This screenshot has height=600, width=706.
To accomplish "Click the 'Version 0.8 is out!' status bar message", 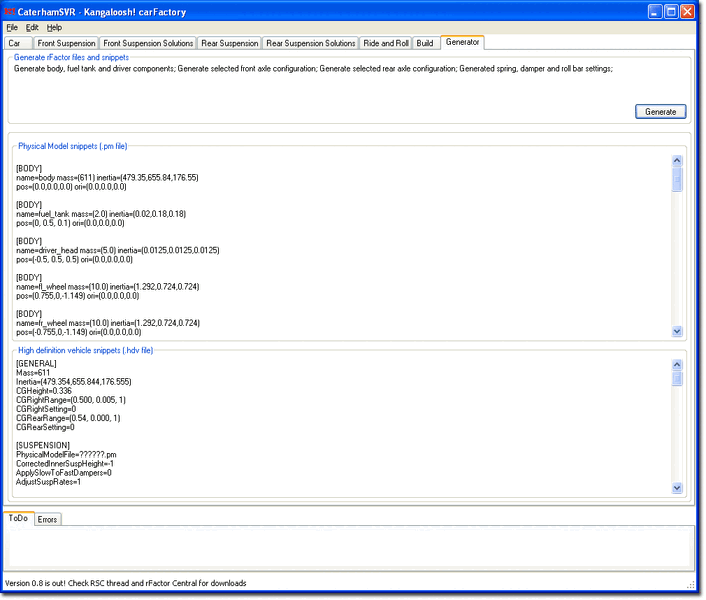I will [126, 583].
